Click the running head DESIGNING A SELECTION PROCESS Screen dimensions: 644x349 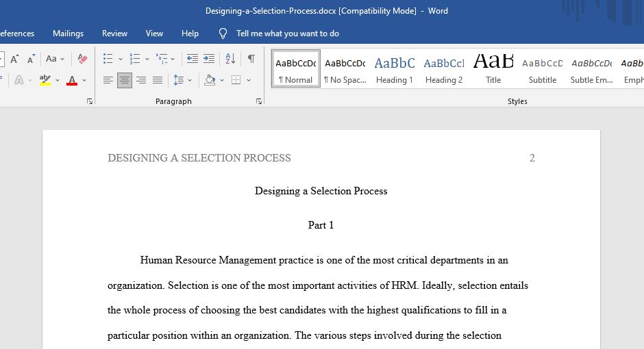(x=199, y=158)
